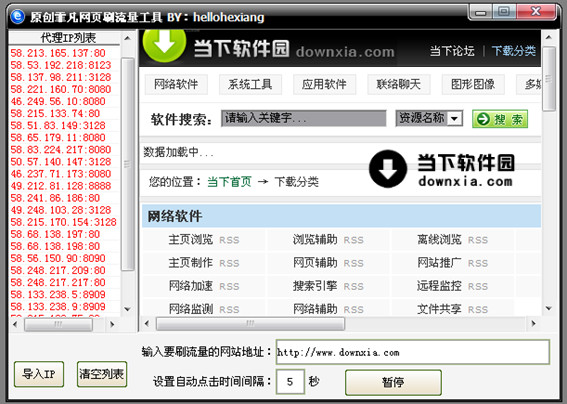Click the 当下首页 breadcrumb link
The width and height of the screenshot is (567, 404).
click(229, 182)
